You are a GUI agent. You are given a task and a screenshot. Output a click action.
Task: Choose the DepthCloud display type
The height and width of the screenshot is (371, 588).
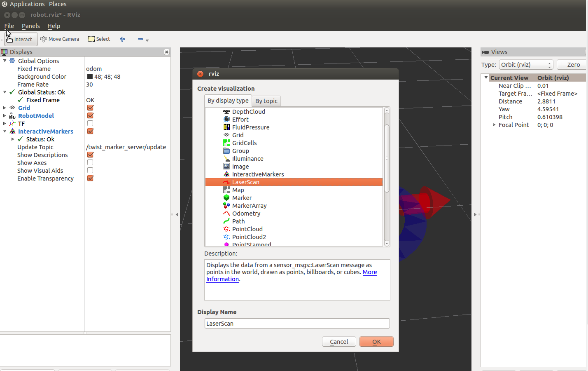pyautogui.click(x=248, y=112)
